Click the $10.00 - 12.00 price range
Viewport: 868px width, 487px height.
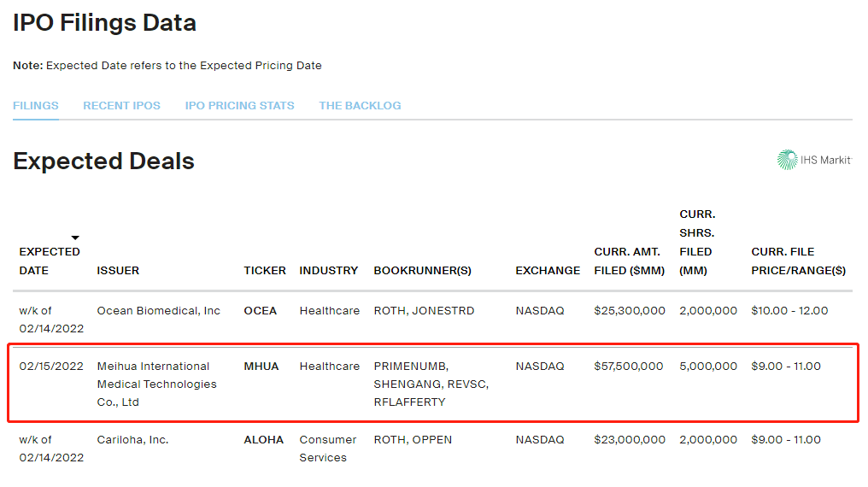[x=789, y=311]
